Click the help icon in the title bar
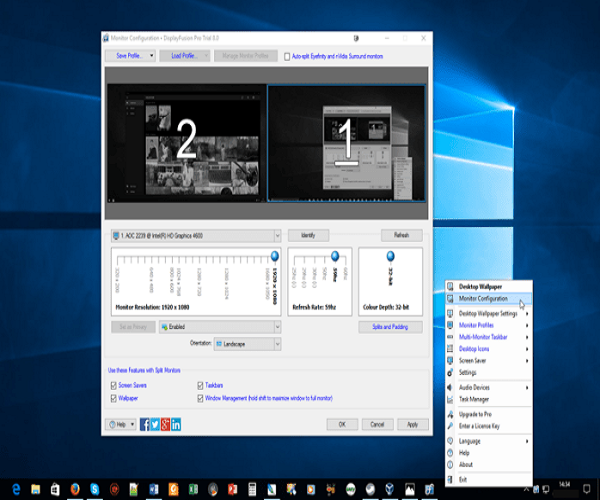This screenshot has width=600, height=500. [356, 38]
